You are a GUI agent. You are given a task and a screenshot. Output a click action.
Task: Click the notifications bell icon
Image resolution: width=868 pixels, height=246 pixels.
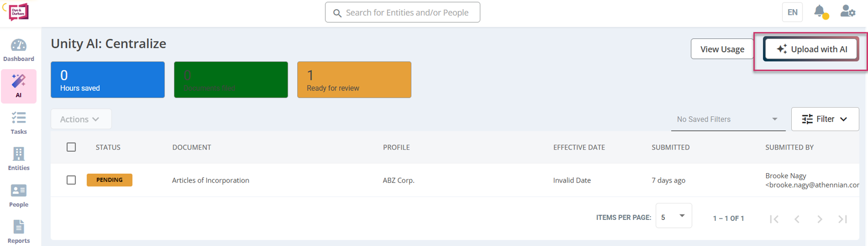tap(819, 11)
